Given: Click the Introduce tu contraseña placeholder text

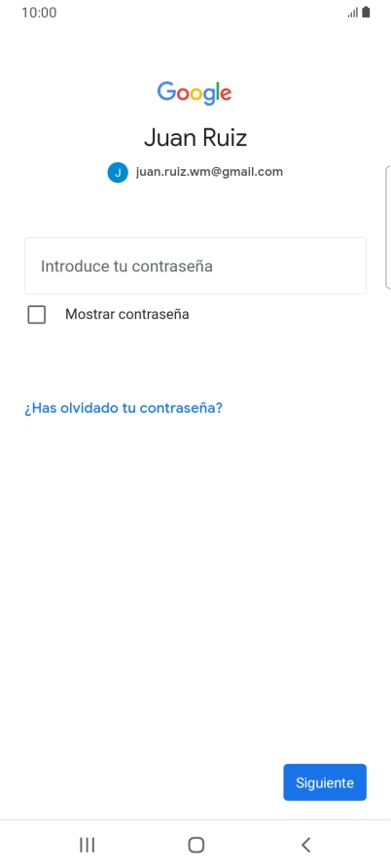Looking at the screenshot, I should (126, 266).
